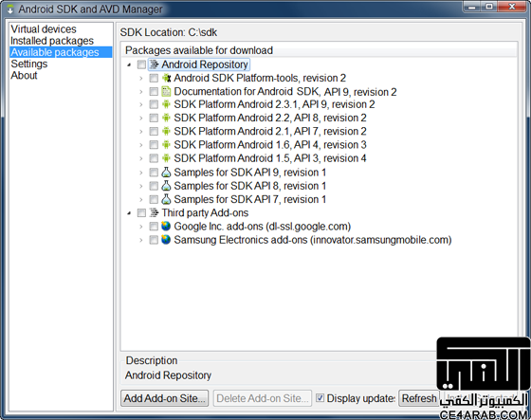531x420 pixels.
Task: Select Google Inc. add-ons row text
Action: tap(262, 227)
